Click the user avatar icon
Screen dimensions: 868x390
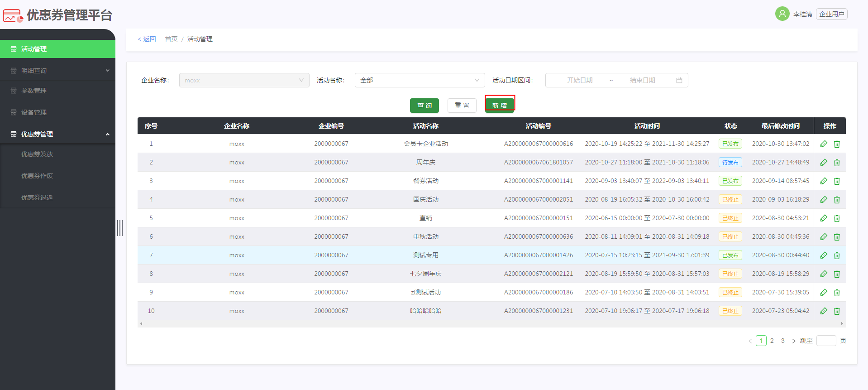point(782,14)
